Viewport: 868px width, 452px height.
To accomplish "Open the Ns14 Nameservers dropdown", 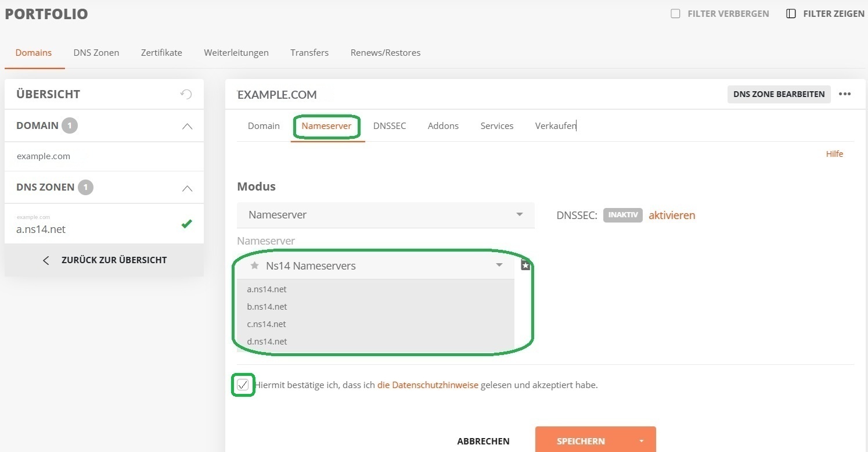I will click(376, 266).
